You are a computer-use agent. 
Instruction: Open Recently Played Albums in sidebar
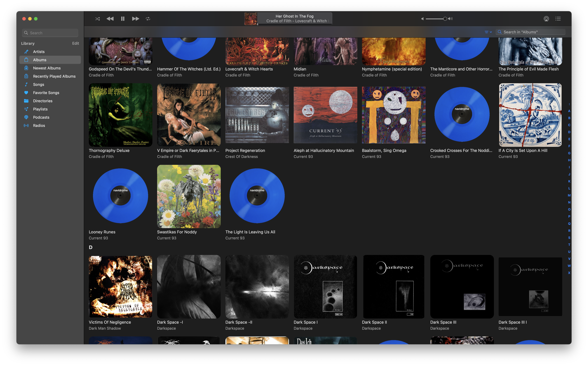(x=54, y=76)
